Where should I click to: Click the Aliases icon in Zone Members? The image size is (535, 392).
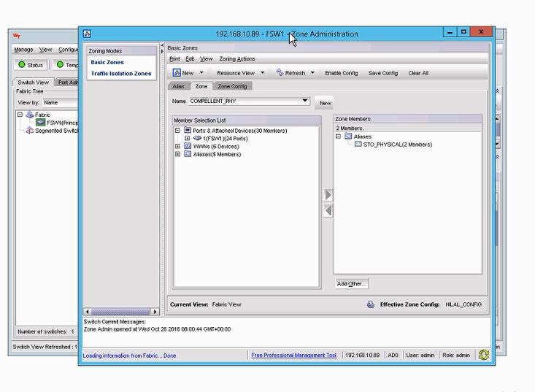pos(348,136)
